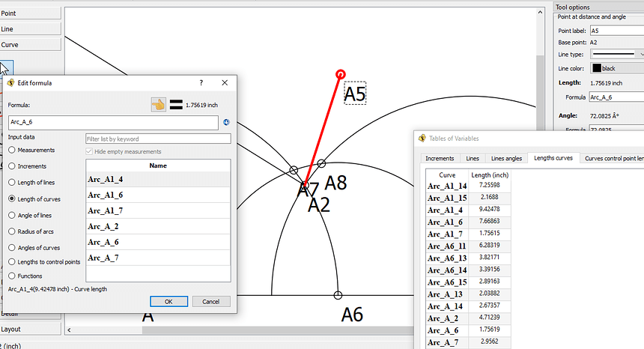Click the A5 point label on canvas
The width and height of the screenshot is (644, 349).
[x=355, y=93]
